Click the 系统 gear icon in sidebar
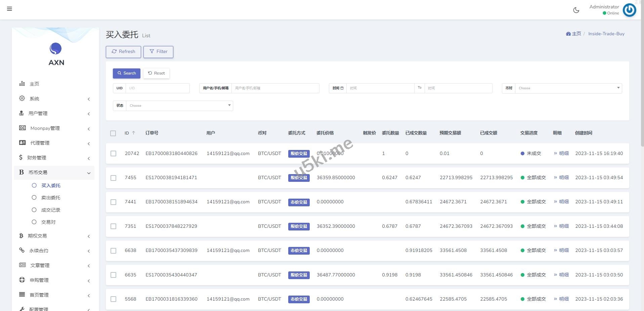Screen dimensions: 644x311 click(x=22, y=98)
